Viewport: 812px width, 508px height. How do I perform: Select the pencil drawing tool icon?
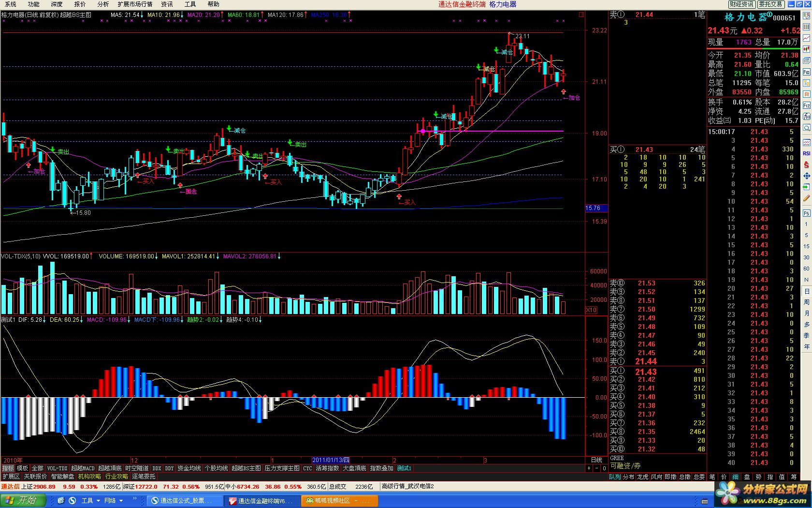pyautogui.click(x=806, y=198)
